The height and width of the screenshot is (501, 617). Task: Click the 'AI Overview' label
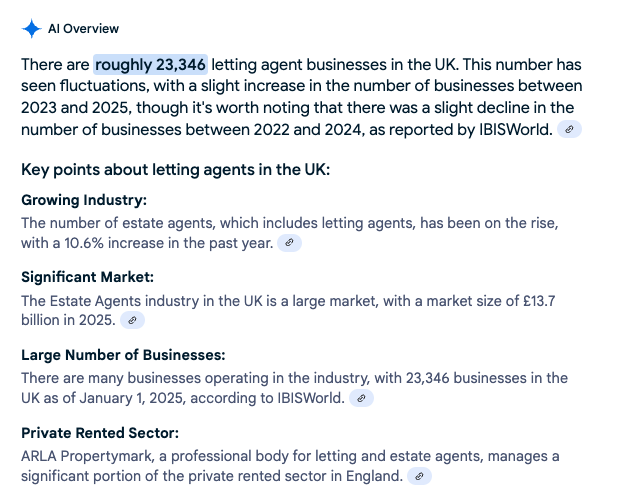83,29
